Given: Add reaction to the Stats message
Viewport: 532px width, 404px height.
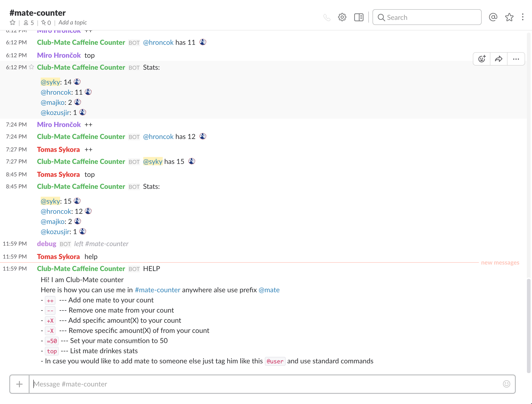Looking at the screenshot, I should pos(482,59).
